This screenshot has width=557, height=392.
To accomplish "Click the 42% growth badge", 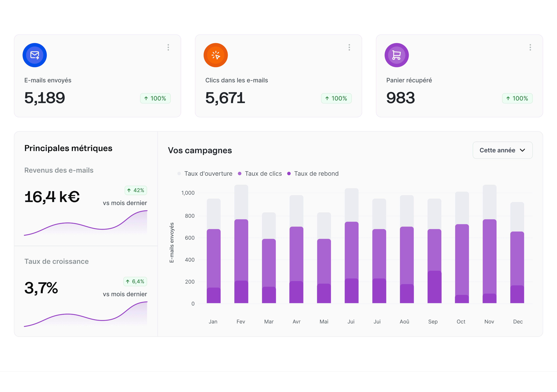I will click(x=136, y=190).
